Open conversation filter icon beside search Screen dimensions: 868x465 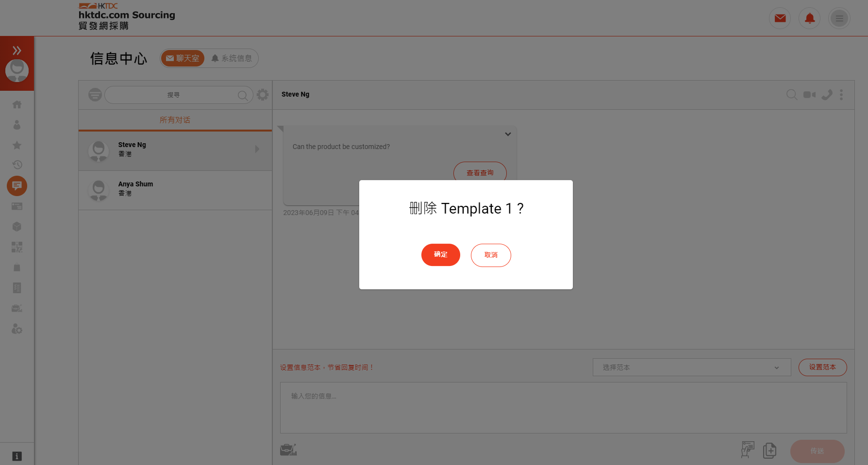pos(95,95)
